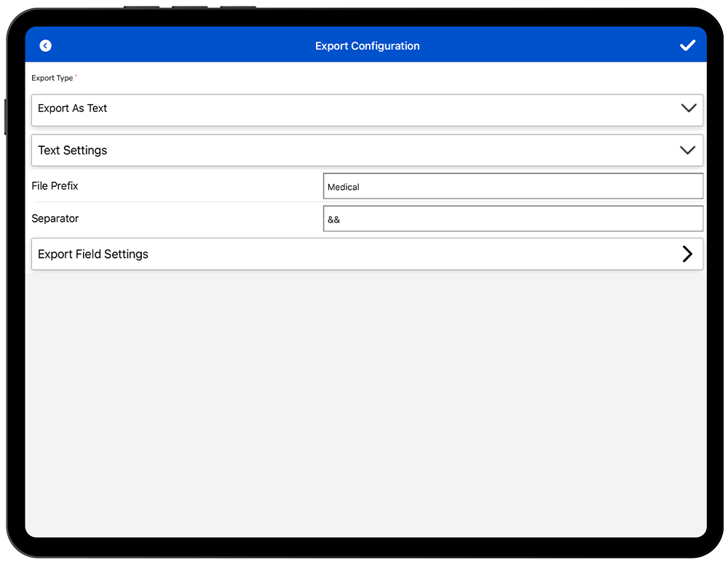Click the Export Configuration header title
This screenshot has height=563, width=728.
tap(367, 46)
